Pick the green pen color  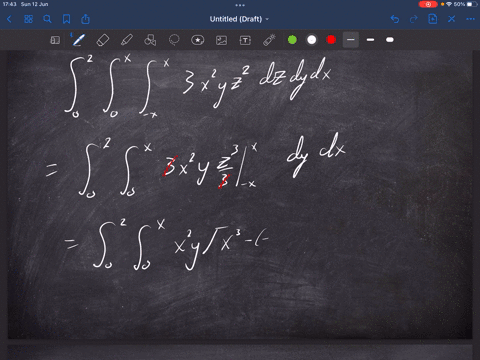click(292, 40)
